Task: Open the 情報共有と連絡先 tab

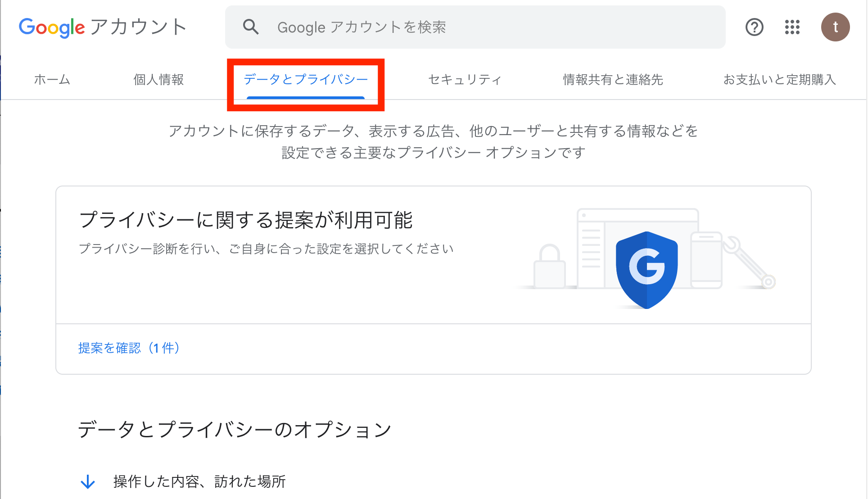Action: point(613,80)
